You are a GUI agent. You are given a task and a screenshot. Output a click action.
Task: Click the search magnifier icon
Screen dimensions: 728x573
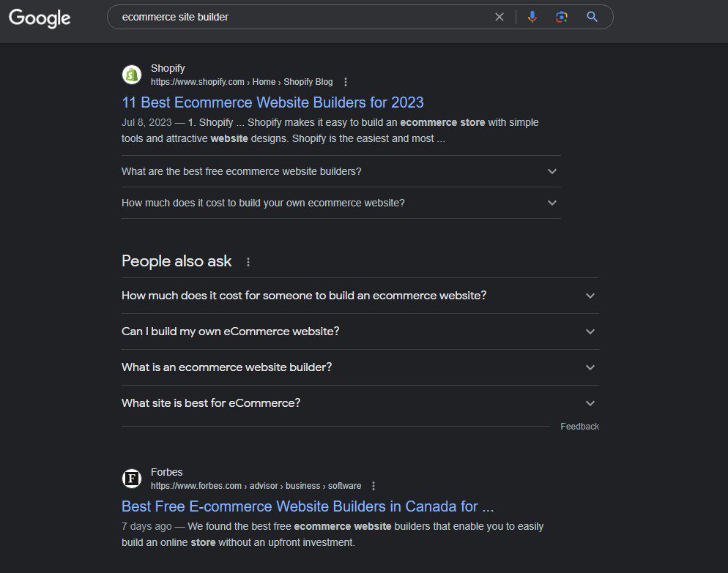point(592,16)
